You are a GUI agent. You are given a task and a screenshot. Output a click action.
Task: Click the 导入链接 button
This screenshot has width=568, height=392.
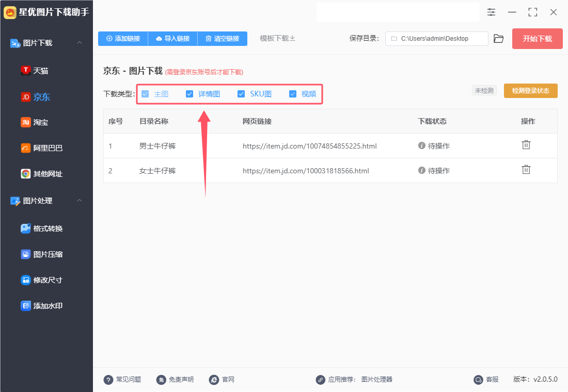[x=173, y=39]
